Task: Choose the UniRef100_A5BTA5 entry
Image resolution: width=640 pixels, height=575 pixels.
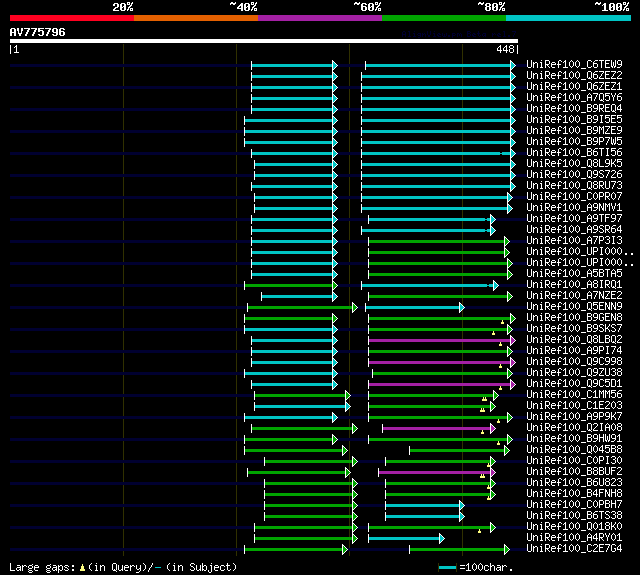Action: tap(574, 274)
